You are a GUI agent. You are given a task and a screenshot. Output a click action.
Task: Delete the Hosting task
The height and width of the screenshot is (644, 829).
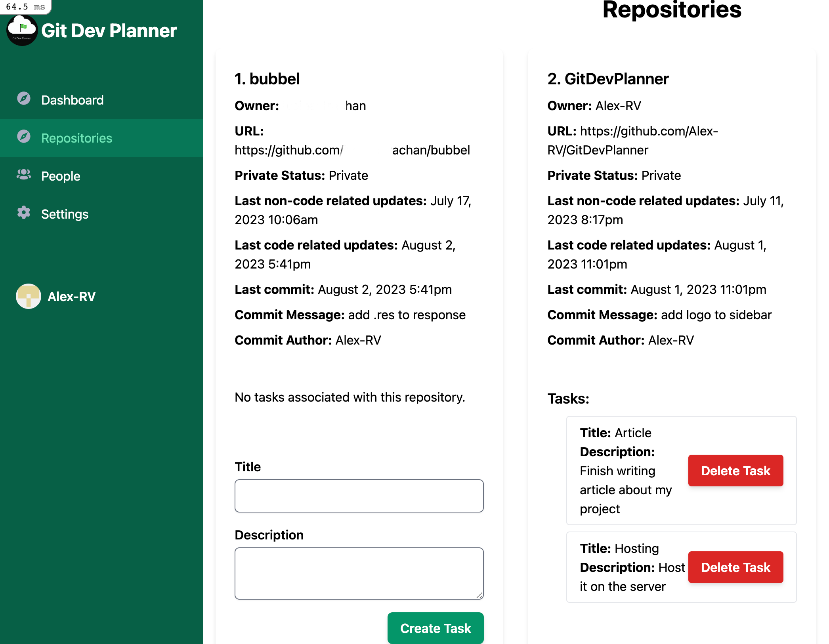coord(735,567)
